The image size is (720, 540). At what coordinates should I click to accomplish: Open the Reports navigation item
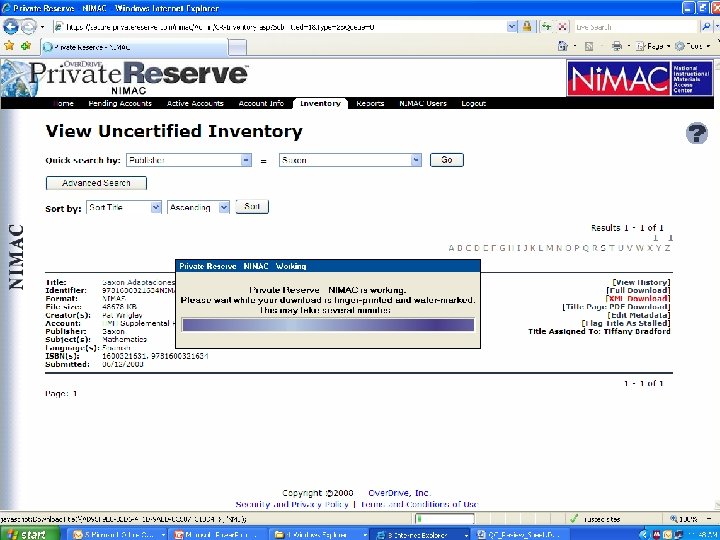tap(370, 103)
